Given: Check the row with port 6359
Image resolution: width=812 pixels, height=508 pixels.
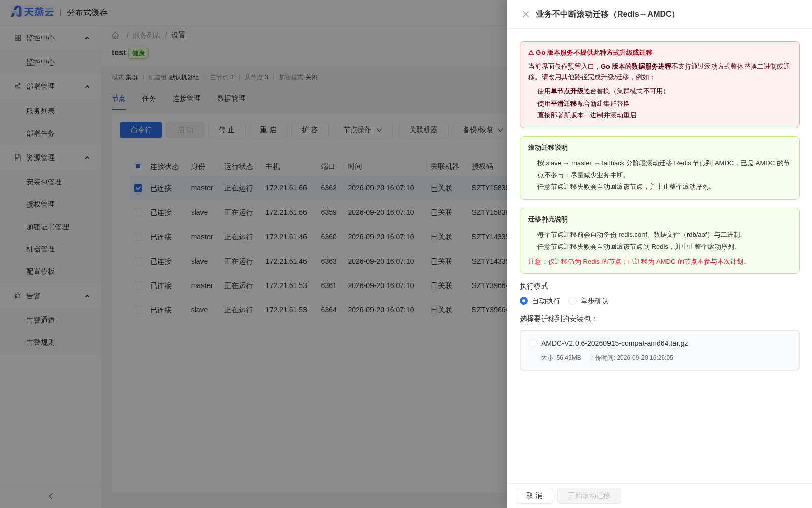Looking at the screenshot, I should point(138,212).
